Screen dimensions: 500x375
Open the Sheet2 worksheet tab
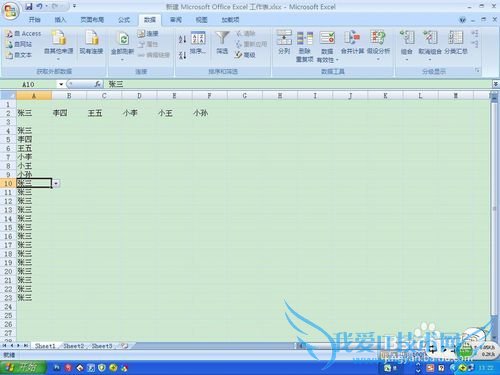pyautogui.click(x=74, y=346)
